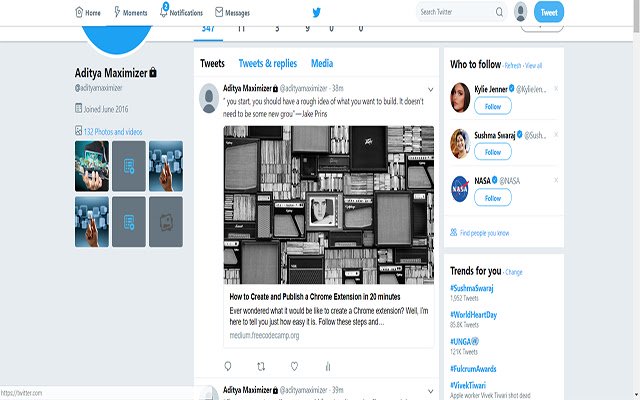The height and width of the screenshot is (400, 640).
Task: Open the second media thumbnail in the top row
Action: tap(129, 166)
